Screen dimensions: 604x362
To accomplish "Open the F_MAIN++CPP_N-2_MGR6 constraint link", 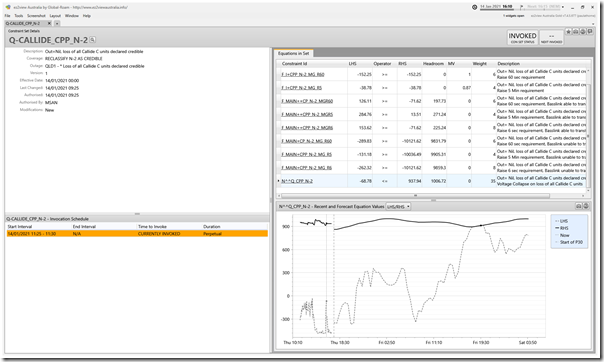I will click(x=307, y=127).
